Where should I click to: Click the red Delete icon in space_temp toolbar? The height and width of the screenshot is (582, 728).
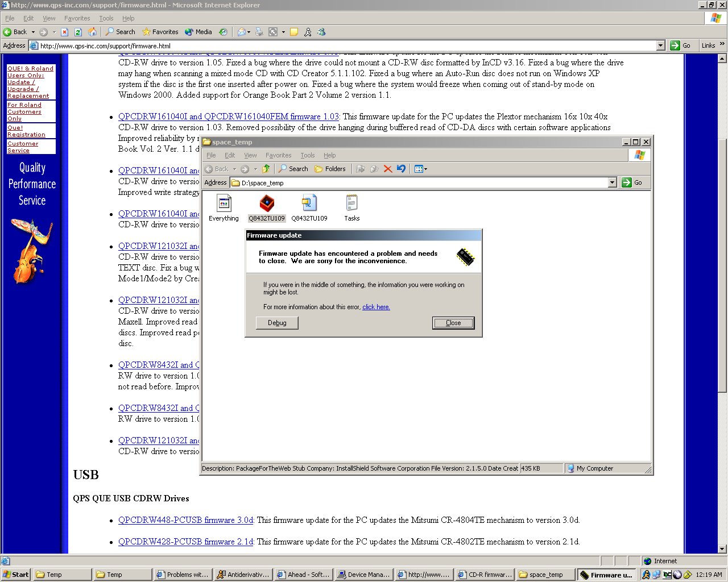coord(388,168)
